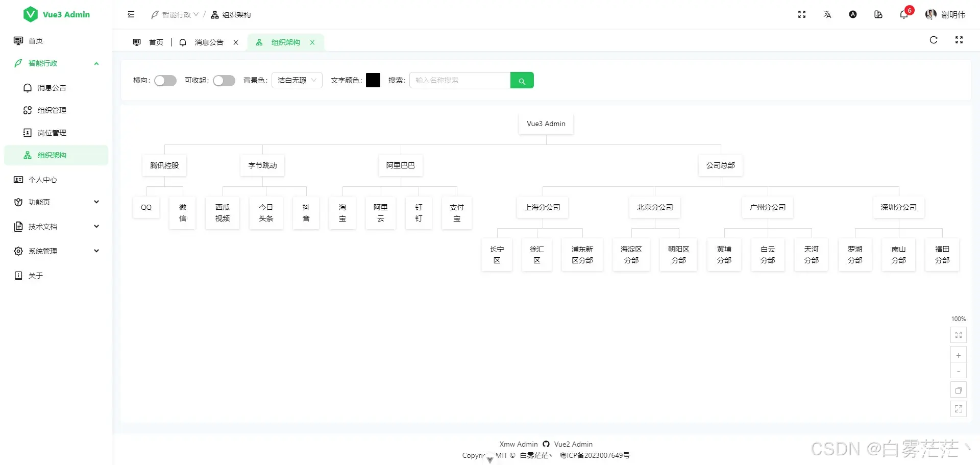This screenshot has height=465, width=980.
Task: Select 组织架构 in the sidebar
Action: click(x=56, y=155)
